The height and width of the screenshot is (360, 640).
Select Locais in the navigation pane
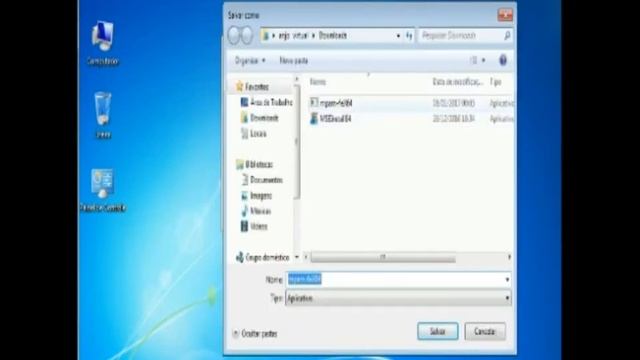(258, 133)
